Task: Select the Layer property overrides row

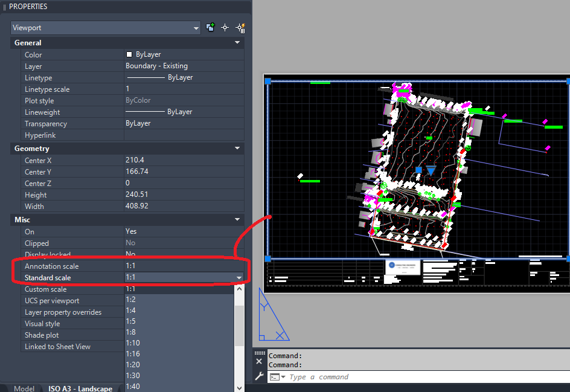Action: (x=72, y=312)
